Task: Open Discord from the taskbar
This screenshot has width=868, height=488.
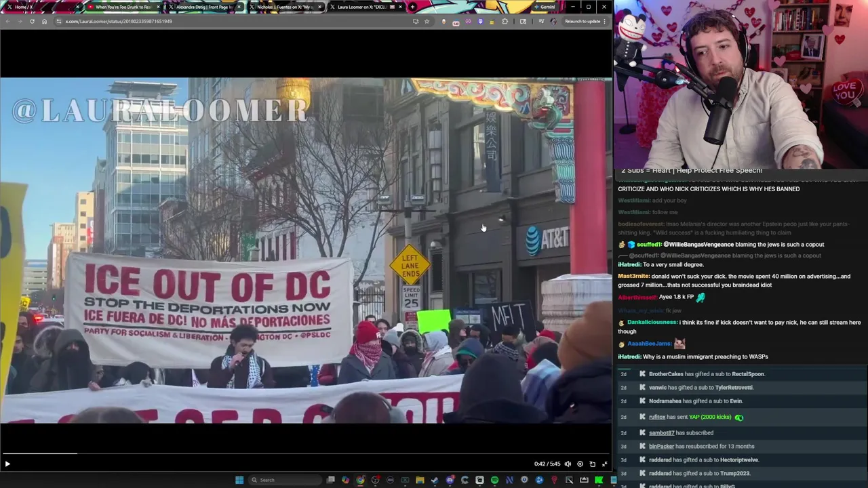Action: 450,480
